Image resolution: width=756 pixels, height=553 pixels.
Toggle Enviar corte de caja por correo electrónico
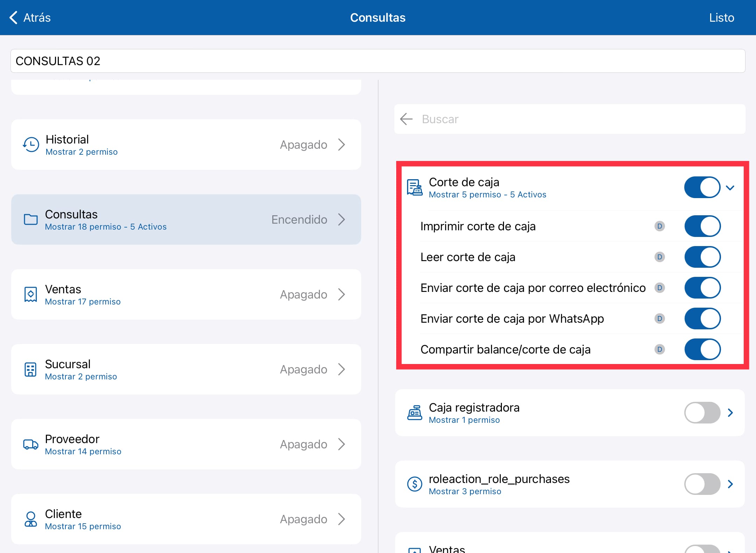(x=702, y=288)
